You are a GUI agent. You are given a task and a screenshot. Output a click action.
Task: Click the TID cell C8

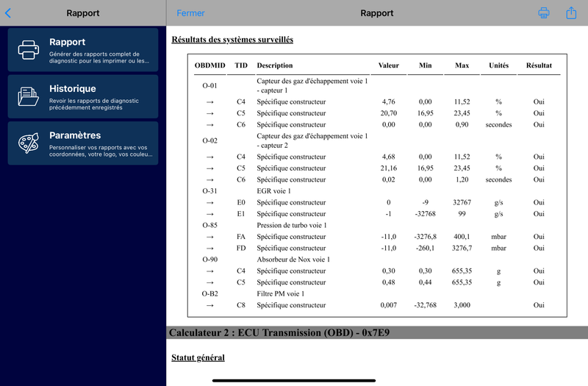click(241, 305)
